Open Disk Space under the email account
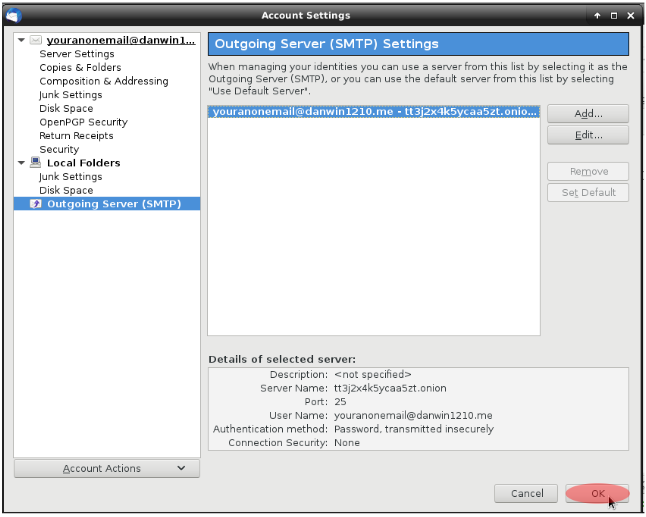The image size is (646, 517). (x=66, y=109)
